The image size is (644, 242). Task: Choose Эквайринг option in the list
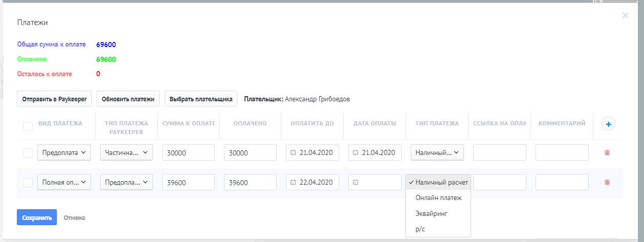pyautogui.click(x=432, y=213)
